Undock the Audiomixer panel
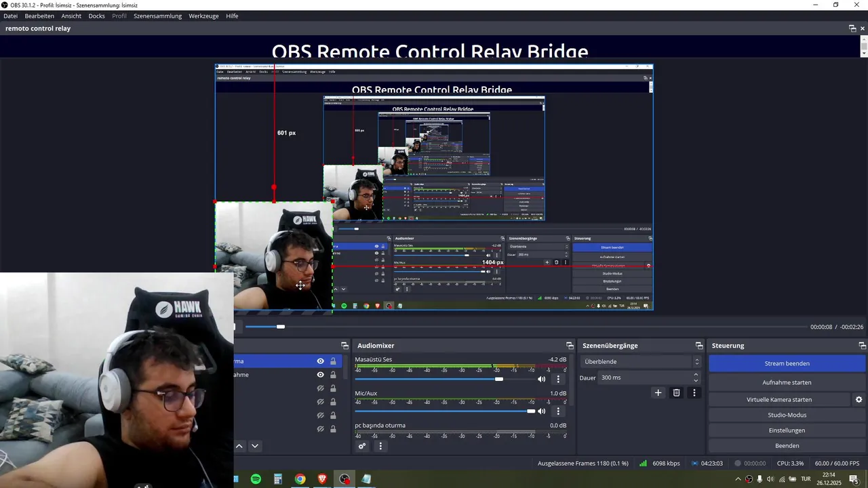The image size is (868, 488). [x=570, y=346]
